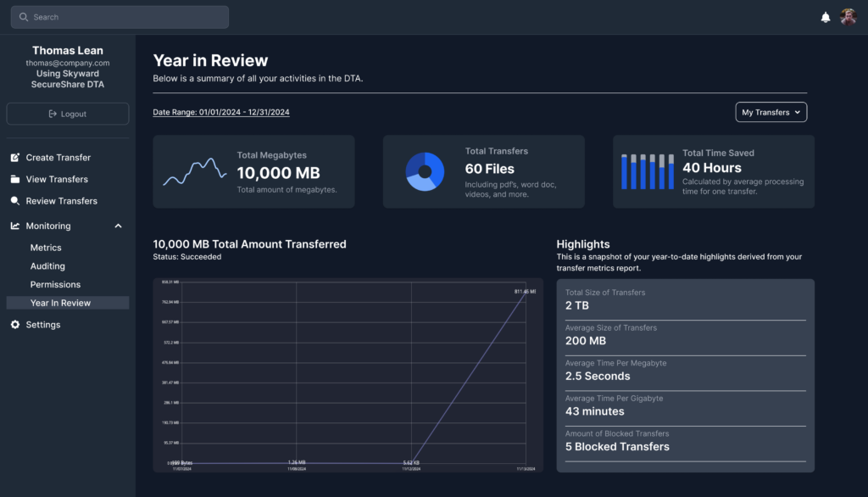Click the Monitoring chart icon
This screenshot has width=868, height=497.
(15, 226)
